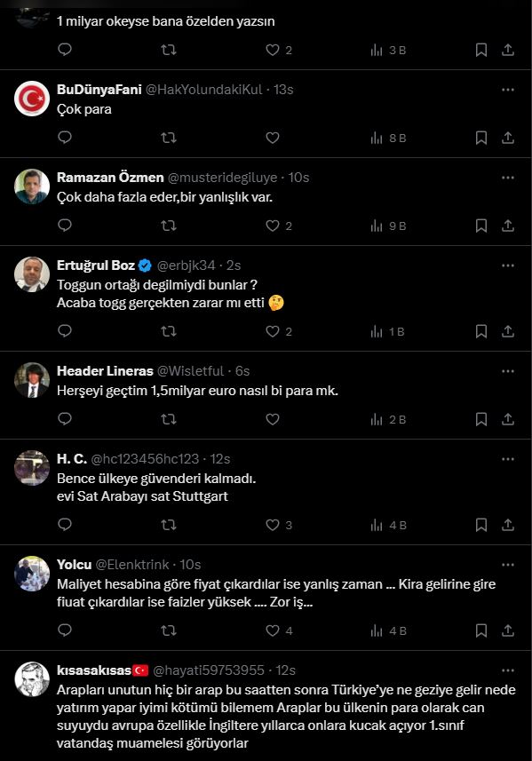Share H. C.'s tweet about Stuttgart

508,525
